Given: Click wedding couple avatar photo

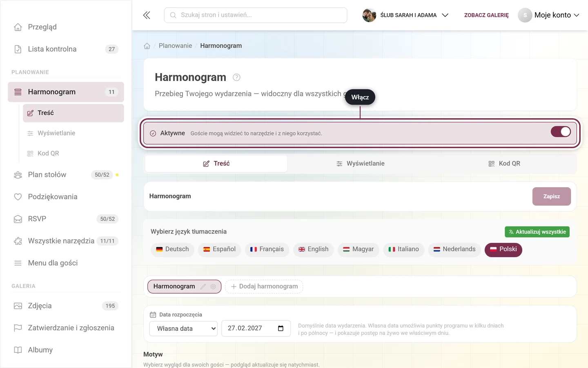Looking at the screenshot, I should 369,15.
